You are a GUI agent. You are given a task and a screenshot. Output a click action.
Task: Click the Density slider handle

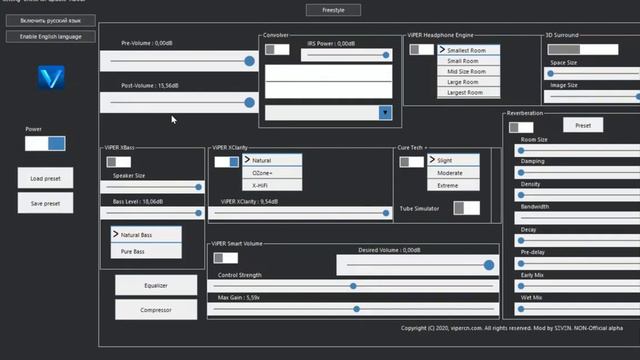pos(521,195)
